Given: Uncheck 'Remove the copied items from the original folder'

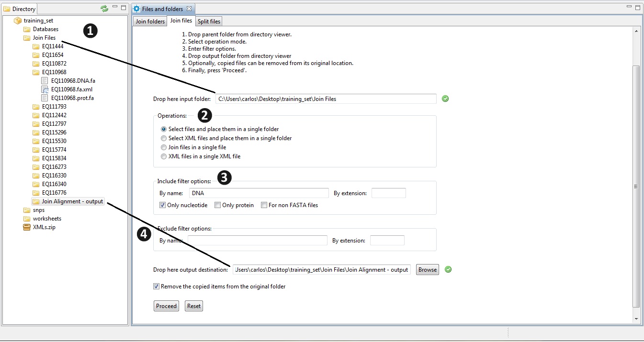Looking at the screenshot, I should [156, 287].
